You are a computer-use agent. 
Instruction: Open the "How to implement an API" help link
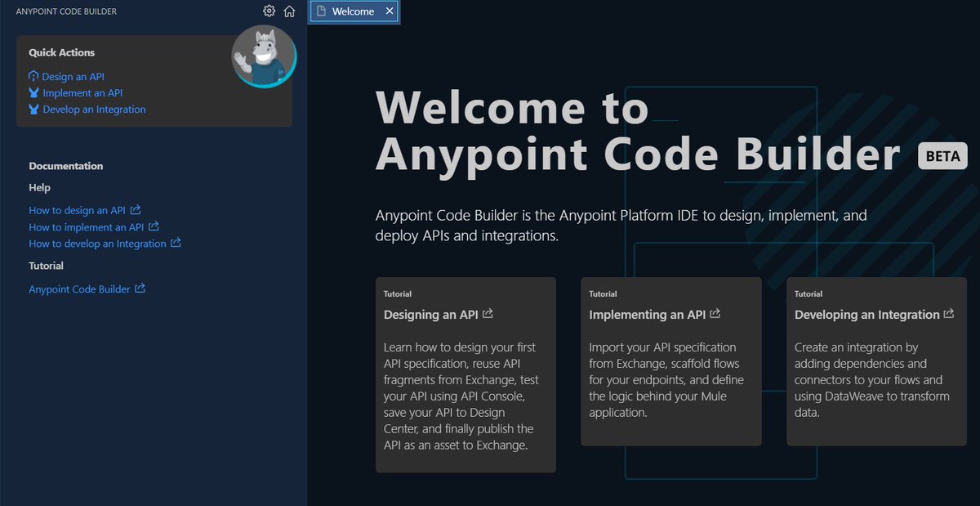84,226
